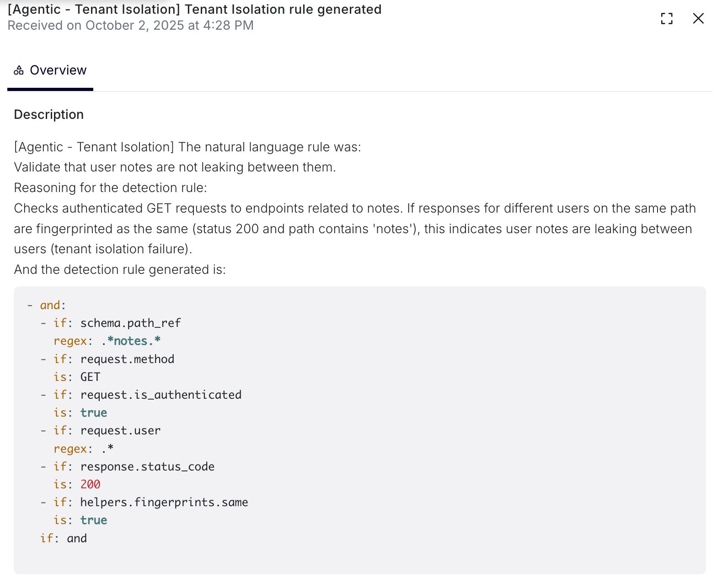Click the helpers.fingerprints.same condition line
This screenshot has width=717, height=588.
[x=164, y=502]
